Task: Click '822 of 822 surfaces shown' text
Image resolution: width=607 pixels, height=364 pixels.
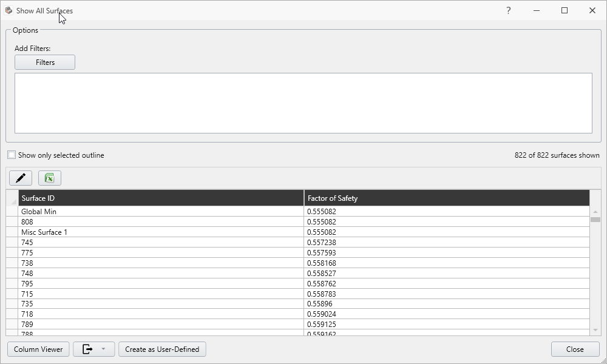Action: pos(557,155)
